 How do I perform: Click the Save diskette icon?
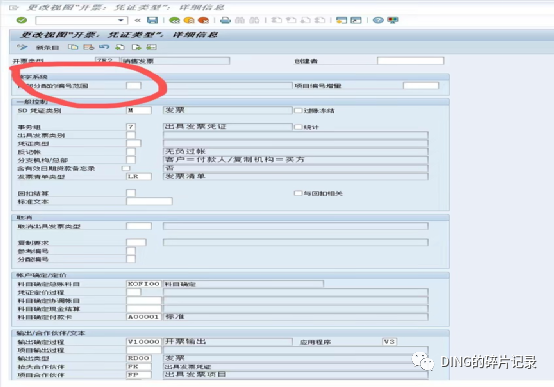coord(152,20)
